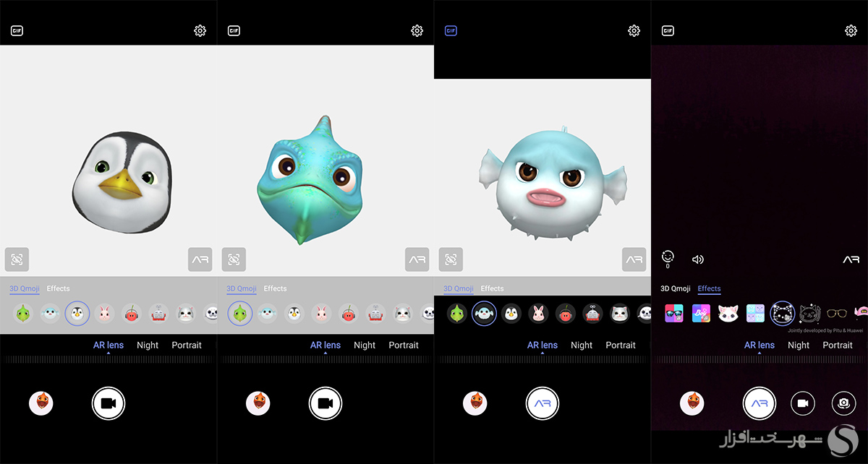Viewport: 868px width, 464px height.
Task: Choose the gold glasses effect
Action: pos(837,314)
